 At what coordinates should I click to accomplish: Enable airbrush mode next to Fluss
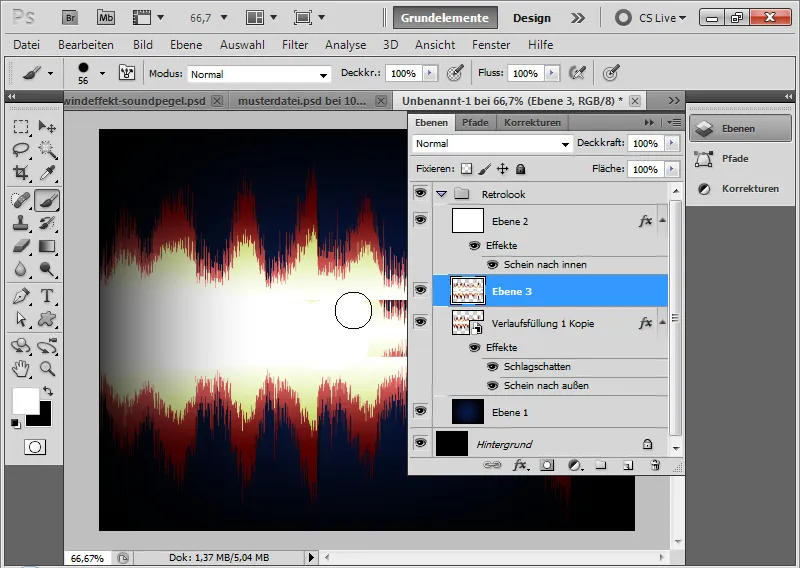(x=577, y=73)
